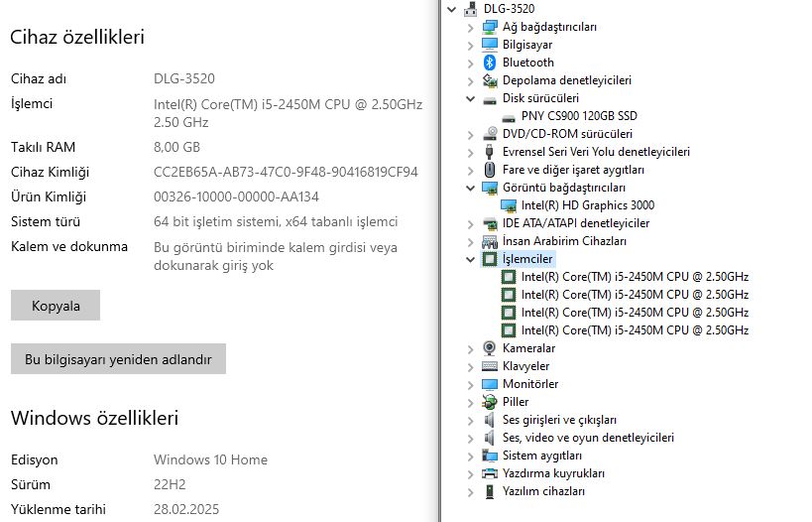The image size is (812, 522).
Task: Click the Kameralar webcam icon
Action: 490,348
